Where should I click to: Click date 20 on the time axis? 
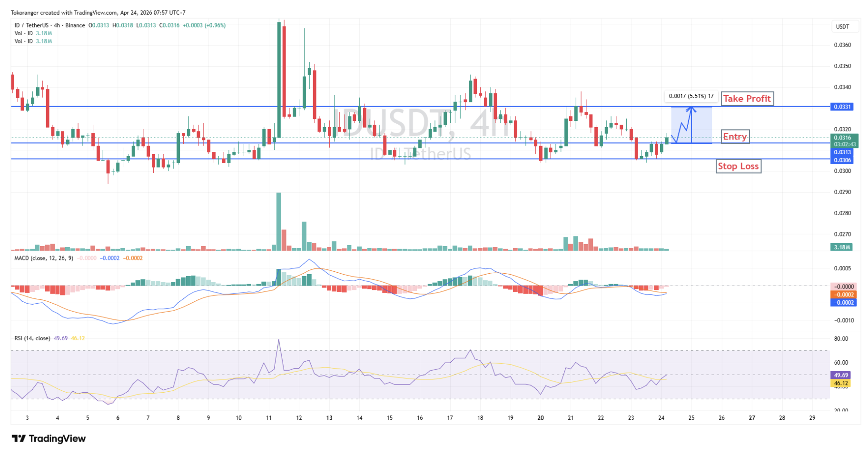pyautogui.click(x=541, y=418)
